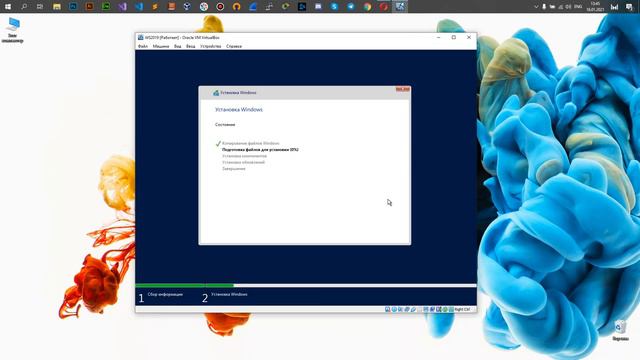The image size is (640, 360).
Task: Open the orange headphones app on the taskbar
Action: point(236,7)
